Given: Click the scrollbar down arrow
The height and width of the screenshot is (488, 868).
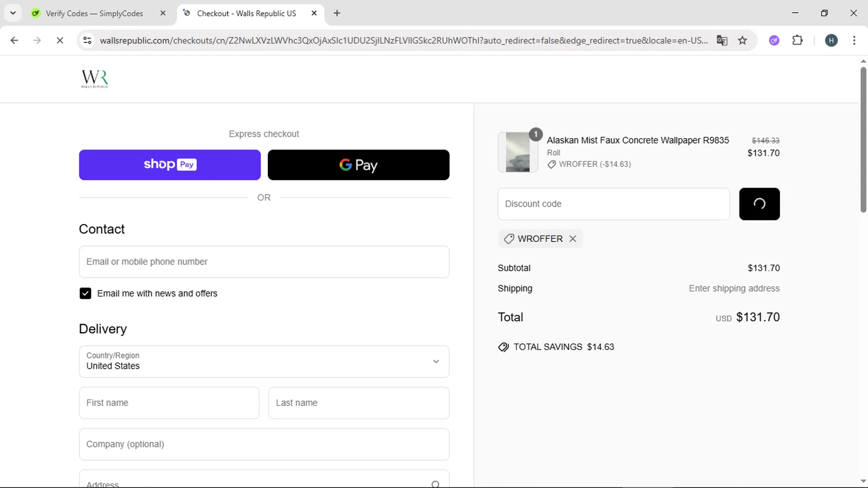Looking at the screenshot, I should pos(863,481).
